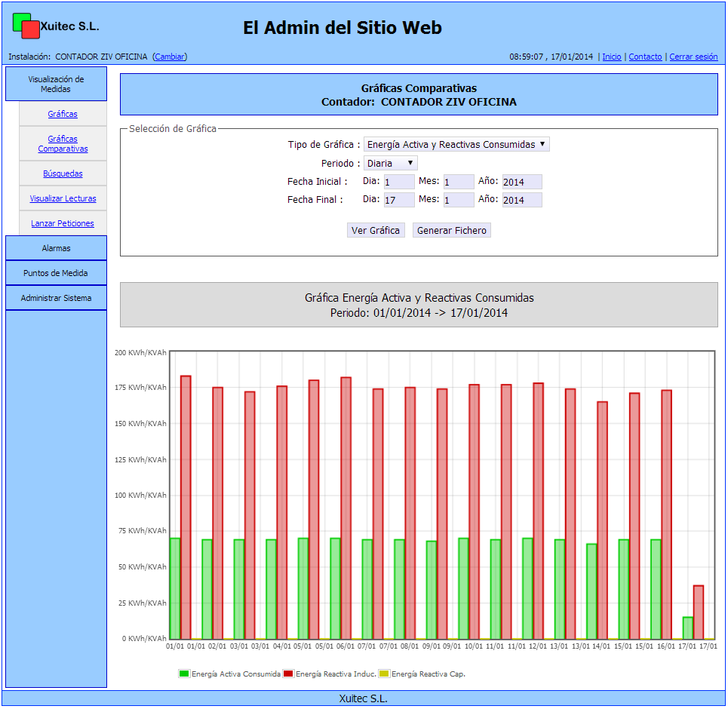Open the Búsquedas submenu link
Image resolution: width=728 pixels, height=709 pixels.
coord(63,173)
